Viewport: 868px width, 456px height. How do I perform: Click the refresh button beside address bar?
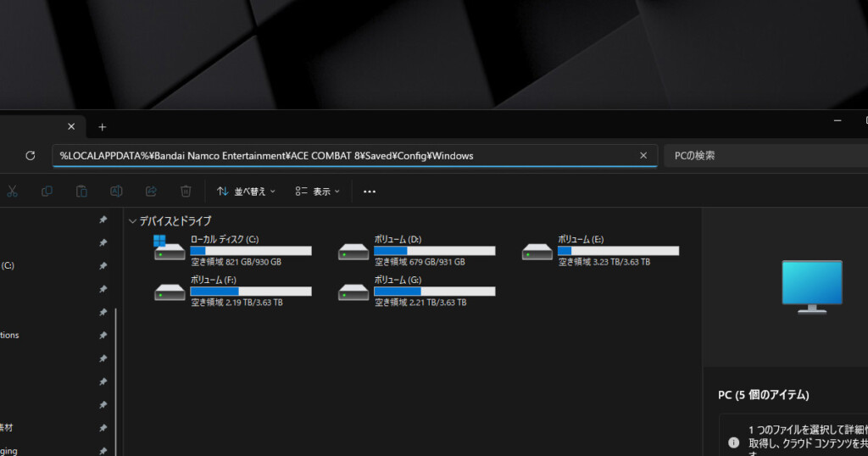(x=31, y=155)
